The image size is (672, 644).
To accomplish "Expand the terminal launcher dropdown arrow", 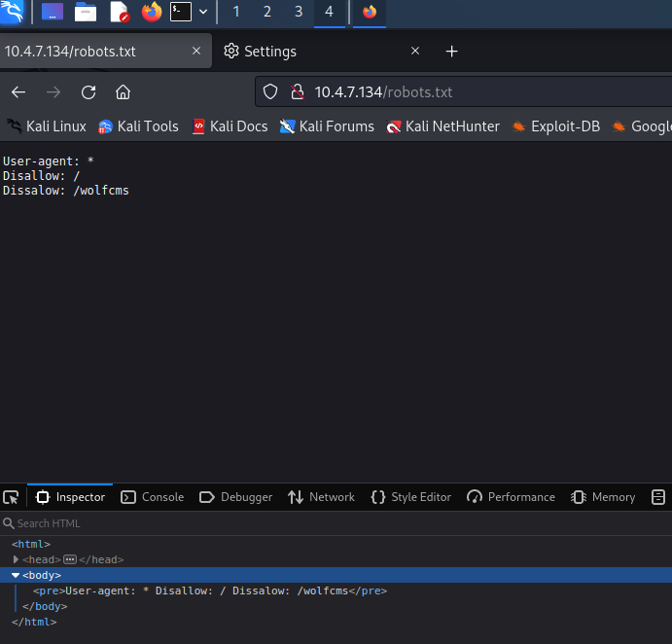I will pos(203,12).
